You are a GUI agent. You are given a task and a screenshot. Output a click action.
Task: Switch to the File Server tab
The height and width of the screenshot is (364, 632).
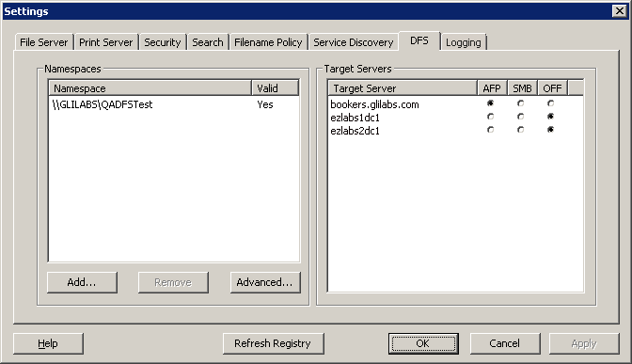44,42
